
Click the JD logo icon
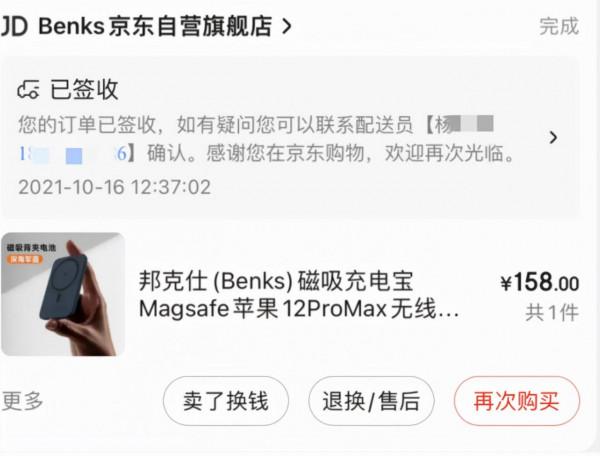[x=15, y=26]
